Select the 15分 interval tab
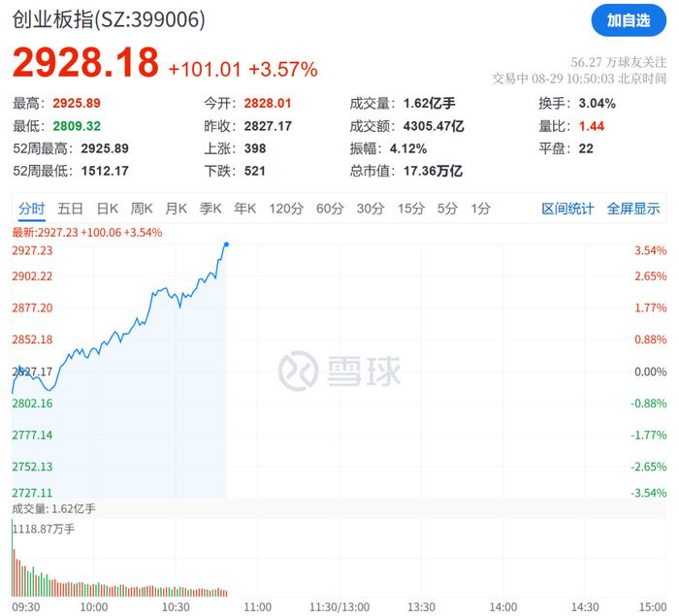The image size is (679, 616). pos(411,209)
